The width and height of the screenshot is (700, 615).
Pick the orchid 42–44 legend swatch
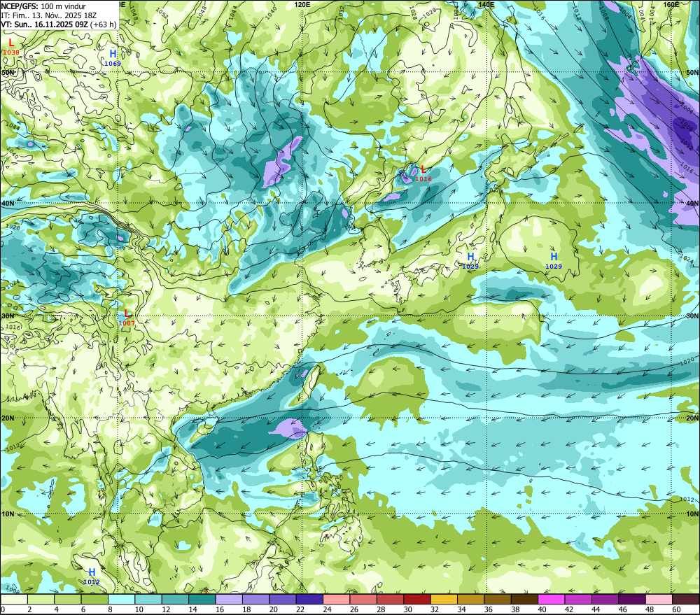pyautogui.click(x=578, y=600)
